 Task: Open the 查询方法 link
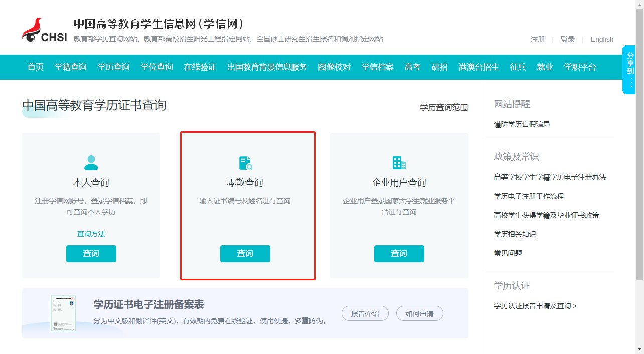91,234
